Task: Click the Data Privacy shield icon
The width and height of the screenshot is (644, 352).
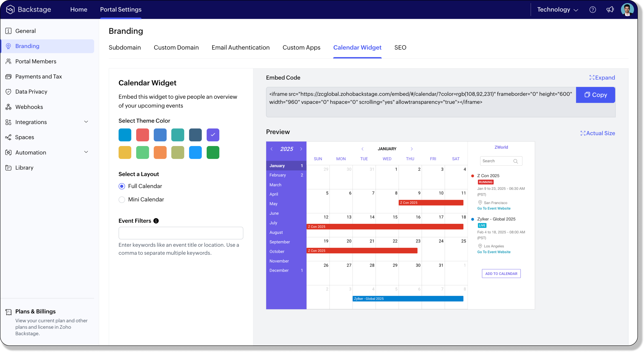Action: (x=8, y=92)
